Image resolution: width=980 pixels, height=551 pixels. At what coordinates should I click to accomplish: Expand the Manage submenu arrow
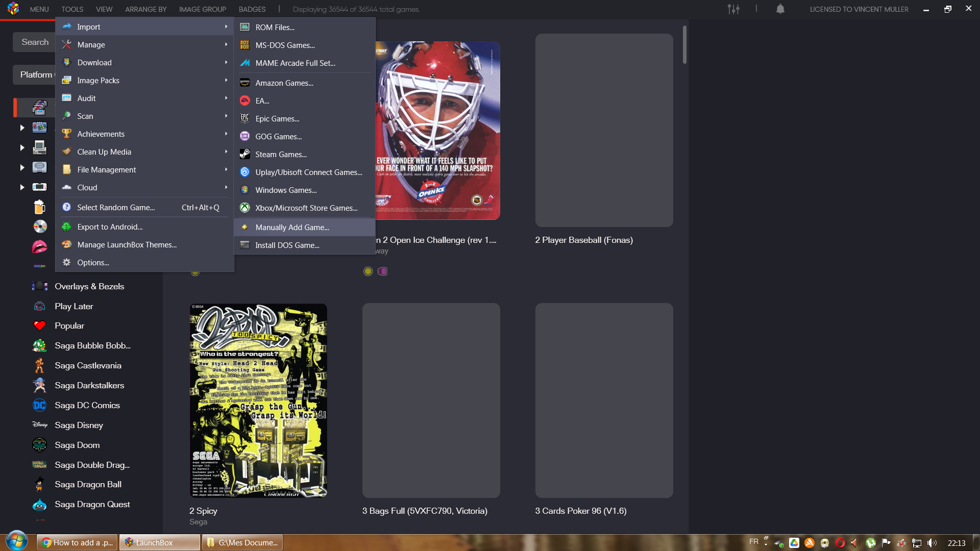pos(226,44)
